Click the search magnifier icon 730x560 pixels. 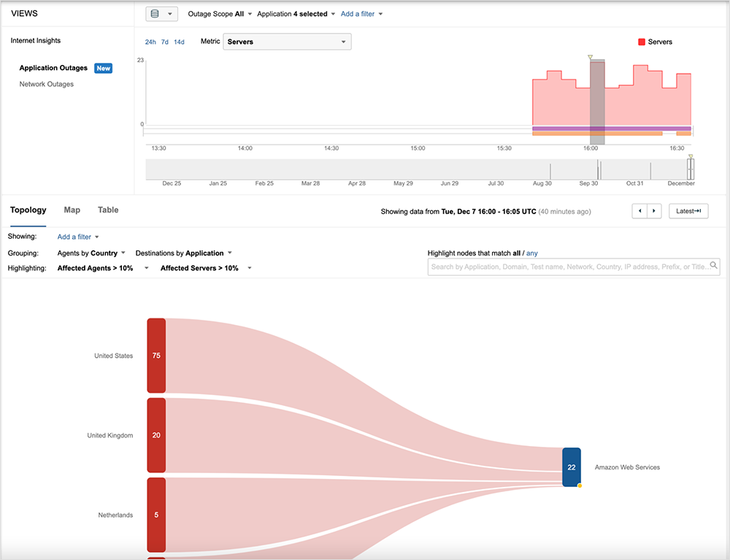[x=714, y=266]
